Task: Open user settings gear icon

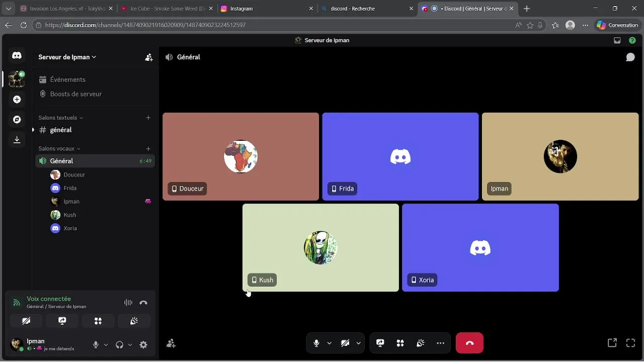Action: pyautogui.click(x=143, y=345)
